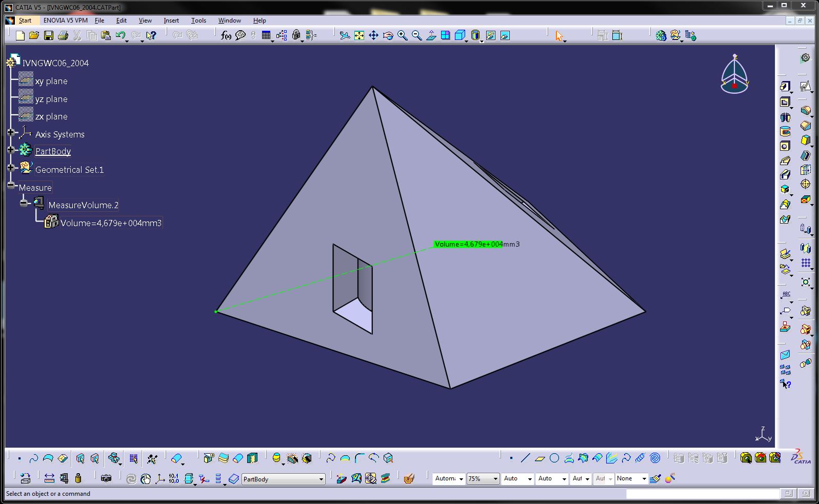Click the Fly mode airplane icon

tap(345, 35)
